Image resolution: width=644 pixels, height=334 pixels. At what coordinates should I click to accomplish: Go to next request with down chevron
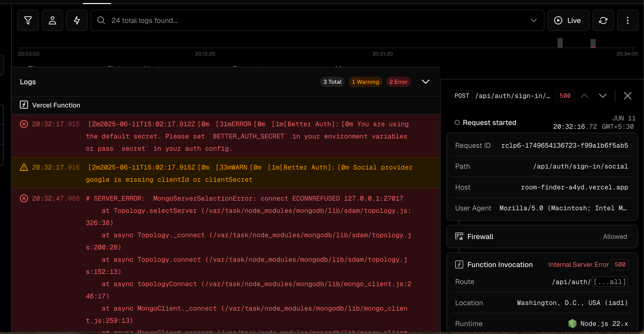(x=603, y=96)
